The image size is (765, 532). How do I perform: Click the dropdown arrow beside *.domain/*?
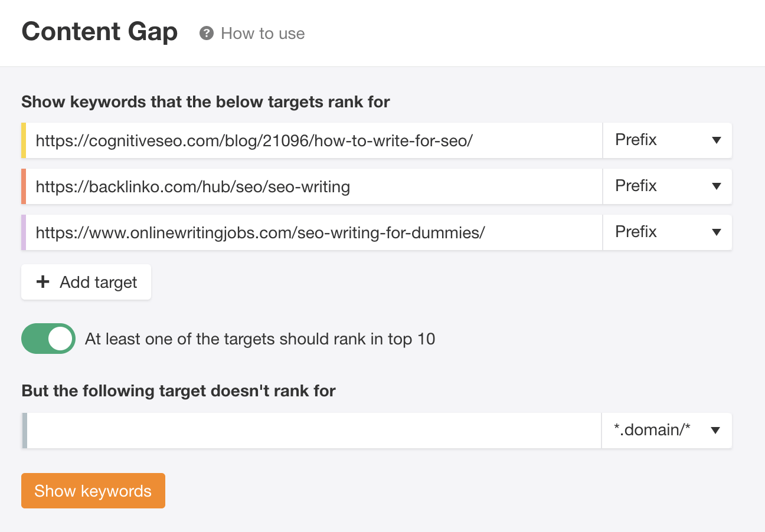pyautogui.click(x=715, y=431)
